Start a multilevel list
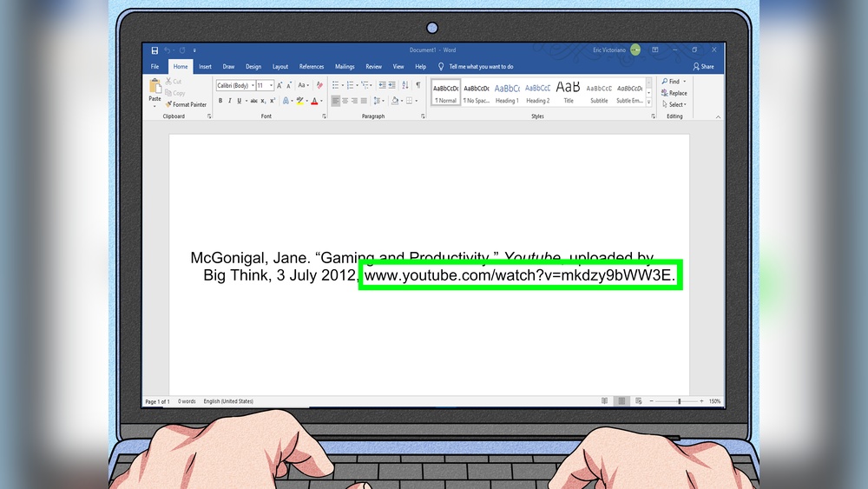 click(x=365, y=85)
